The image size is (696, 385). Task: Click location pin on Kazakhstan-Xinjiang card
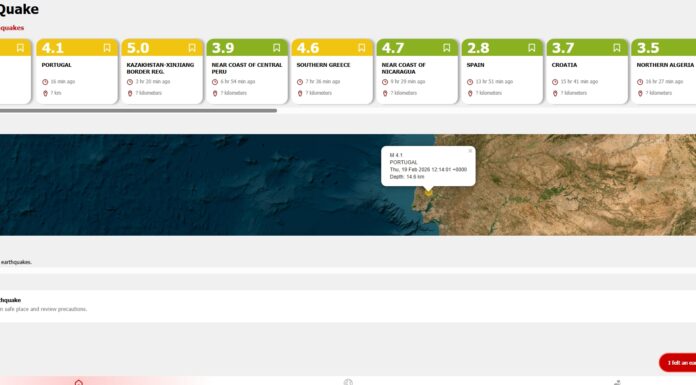coord(130,93)
